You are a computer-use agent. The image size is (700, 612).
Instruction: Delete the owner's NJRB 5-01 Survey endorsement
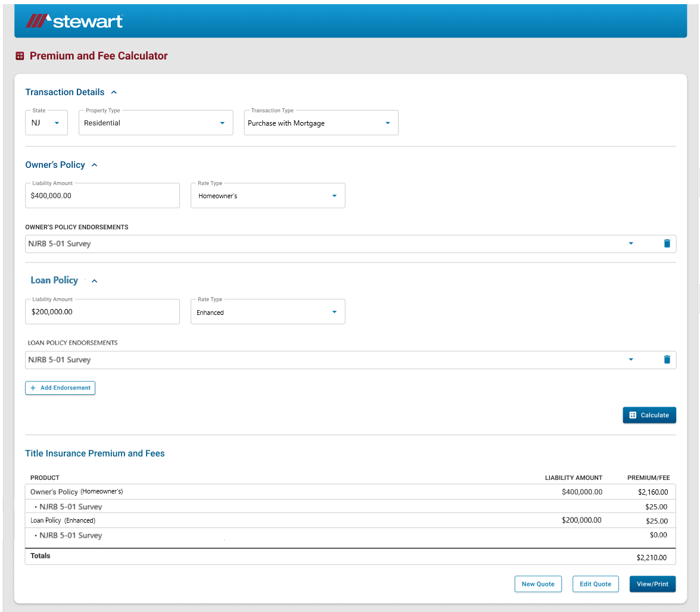coord(667,243)
